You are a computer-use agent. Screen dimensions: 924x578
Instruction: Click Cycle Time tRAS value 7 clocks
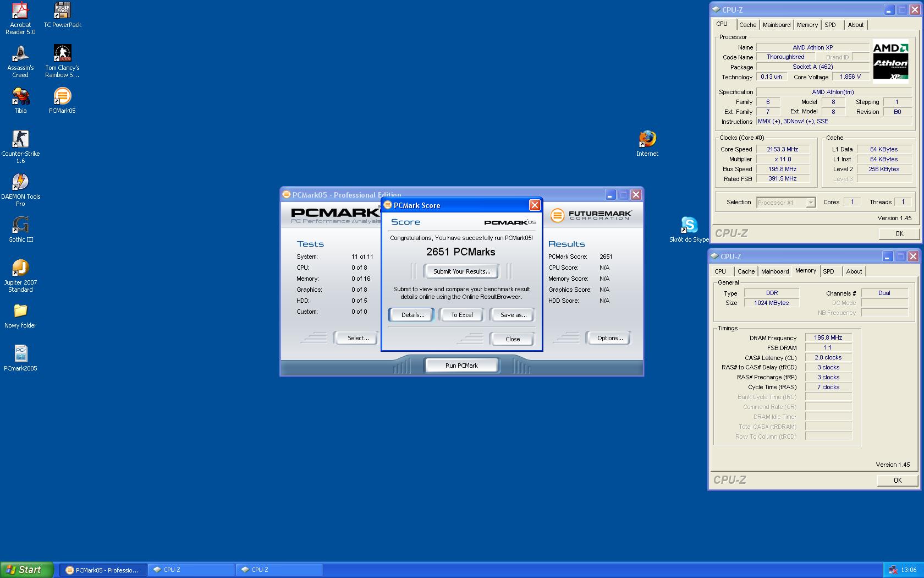tap(828, 387)
